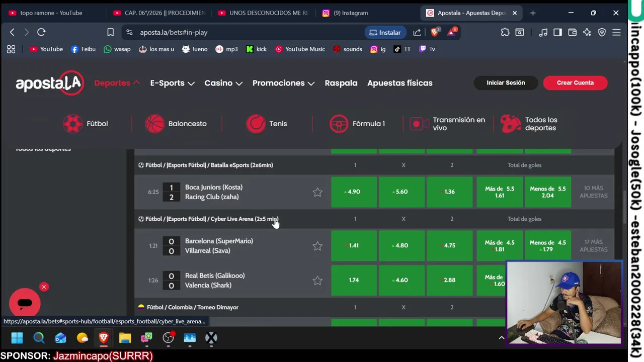Bet on Betis-Valencia draw at 4.60
This screenshot has width=644, height=362.
(x=401, y=280)
